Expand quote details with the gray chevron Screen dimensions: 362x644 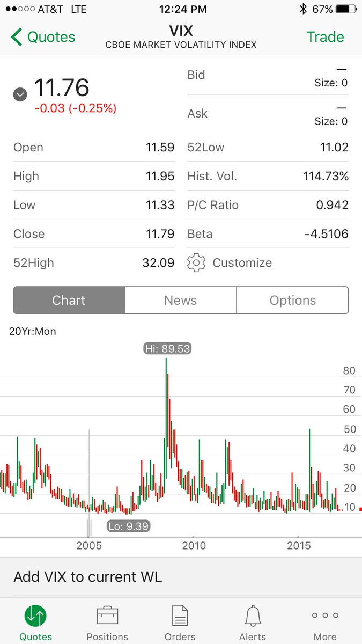20,95
